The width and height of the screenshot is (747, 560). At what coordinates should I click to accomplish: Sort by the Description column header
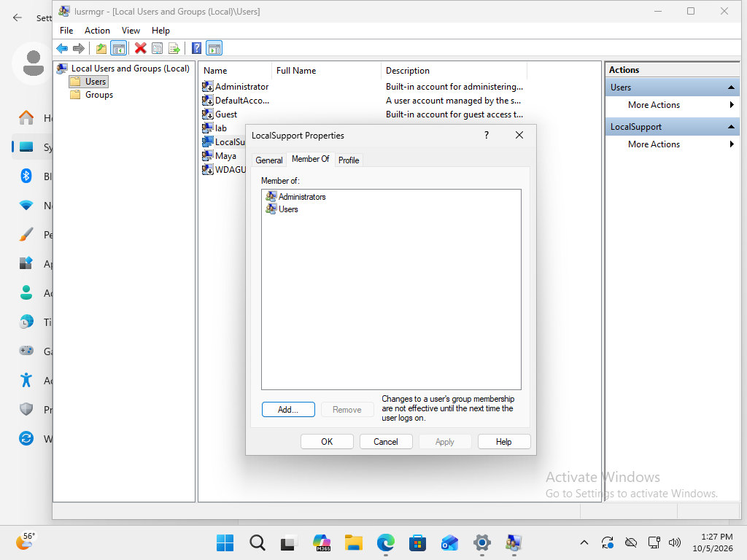pos(454,71)
